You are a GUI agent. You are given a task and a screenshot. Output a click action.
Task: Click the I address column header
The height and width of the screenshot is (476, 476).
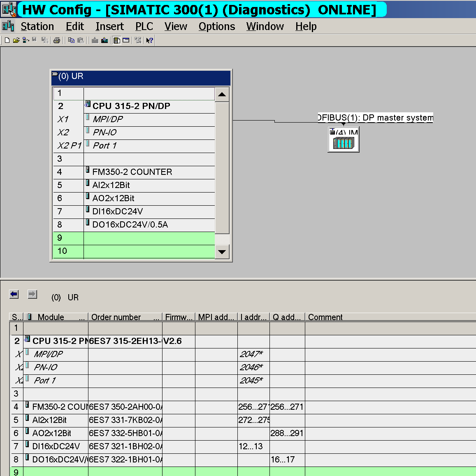[x=253, y=317]
